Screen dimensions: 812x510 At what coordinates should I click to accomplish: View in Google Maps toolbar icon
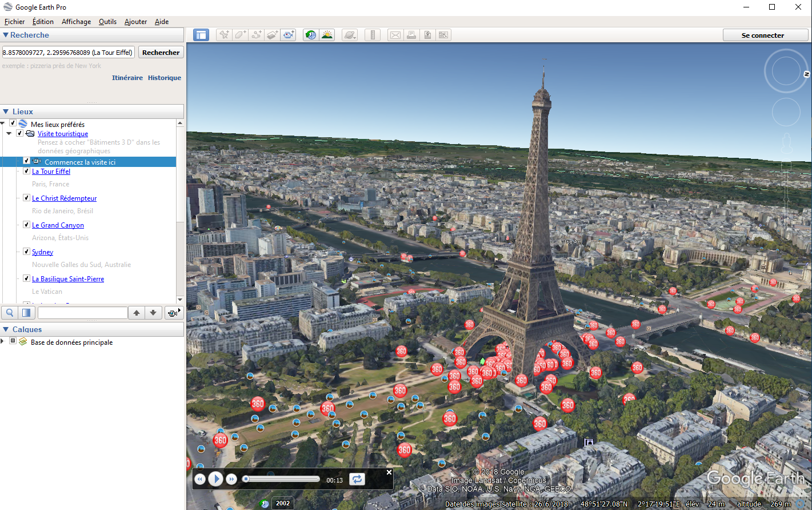[443, 35]
